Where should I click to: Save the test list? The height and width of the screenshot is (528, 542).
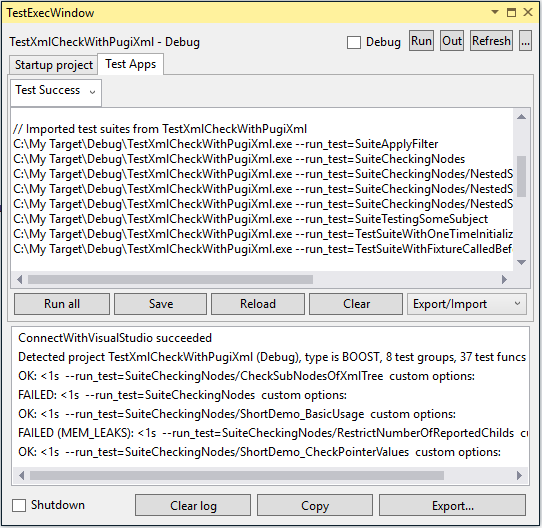point(161,304)
